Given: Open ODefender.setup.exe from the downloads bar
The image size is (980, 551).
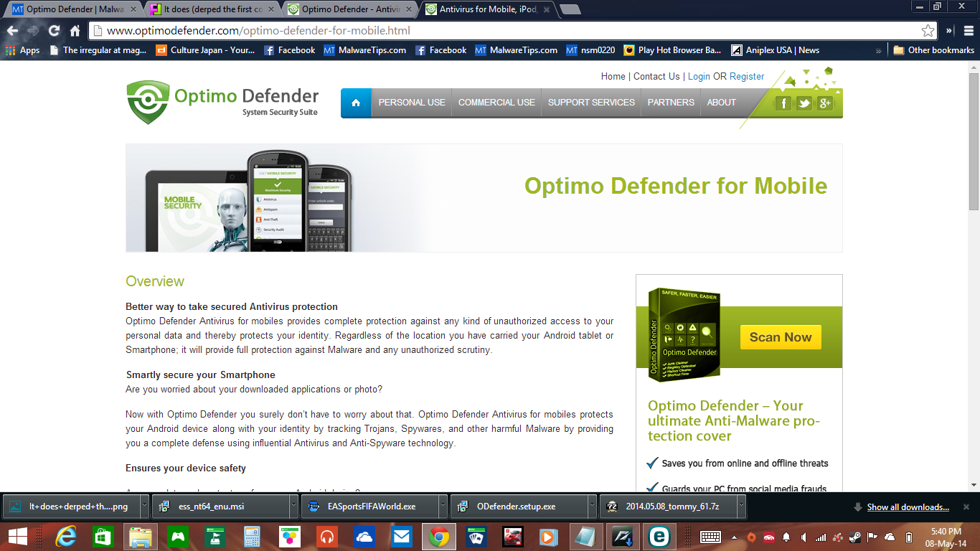Looking at the screenshot, I should coord(518,507).
